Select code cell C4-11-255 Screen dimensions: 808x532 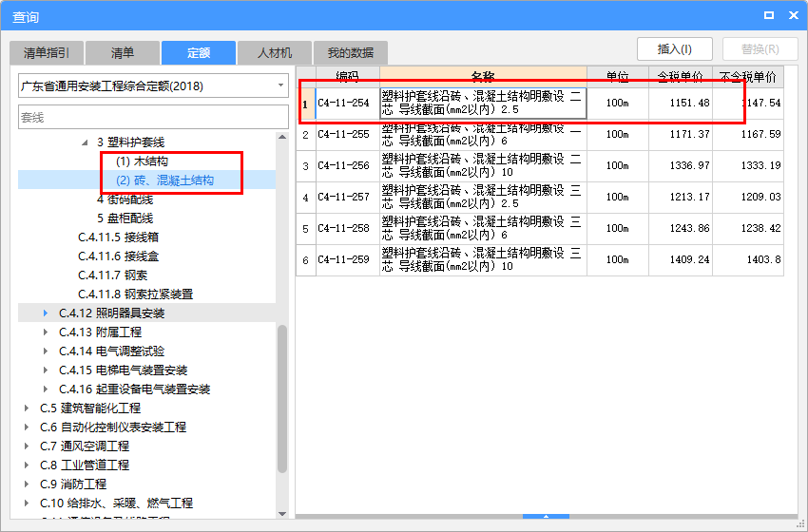(348, 134)
